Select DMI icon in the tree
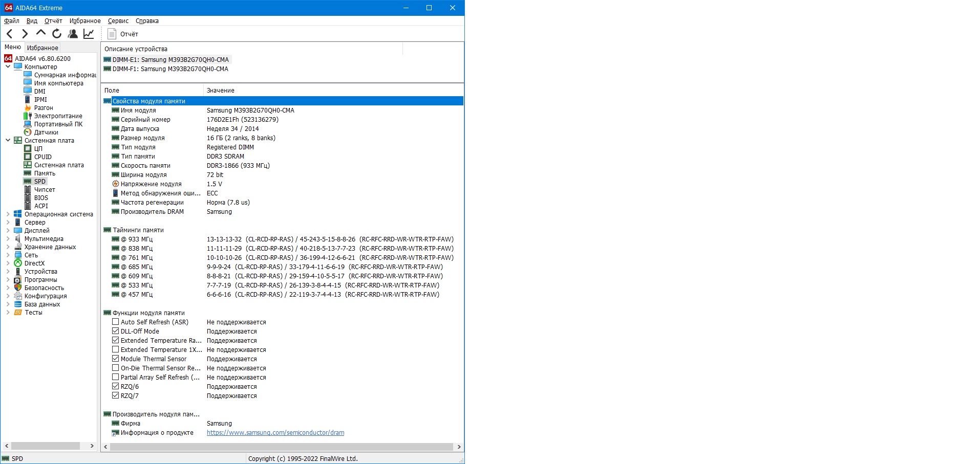The image size is (980, 464). coord(28,91)
